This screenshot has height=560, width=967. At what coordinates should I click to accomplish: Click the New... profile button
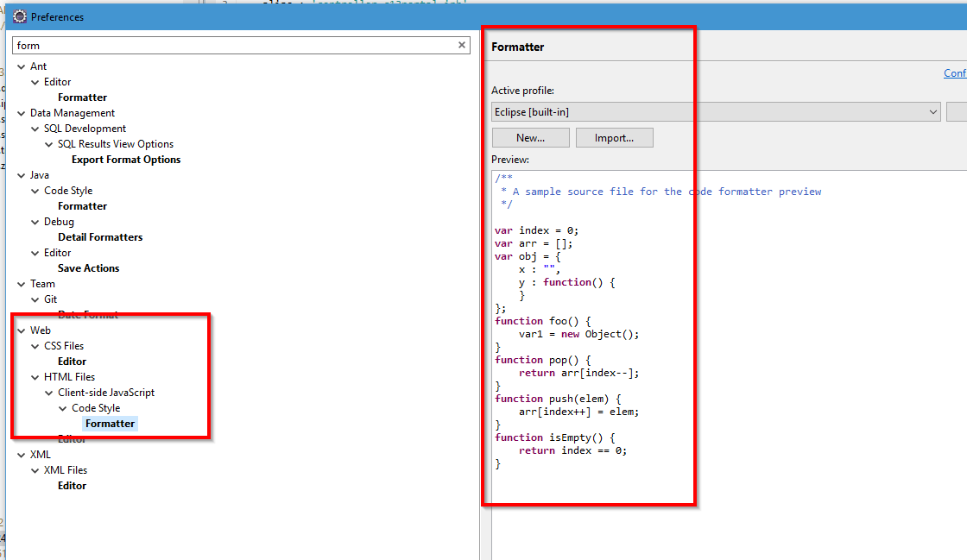pyautogui.click(x=530, y=137)
